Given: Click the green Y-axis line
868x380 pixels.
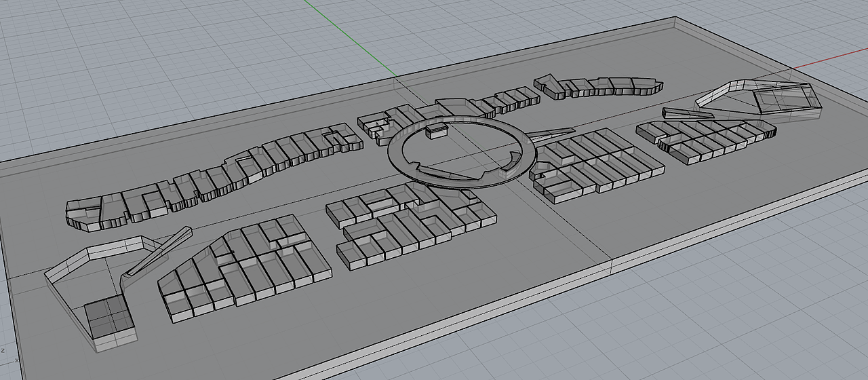Looking at the screenshot, I should click(x=349, y=38).
